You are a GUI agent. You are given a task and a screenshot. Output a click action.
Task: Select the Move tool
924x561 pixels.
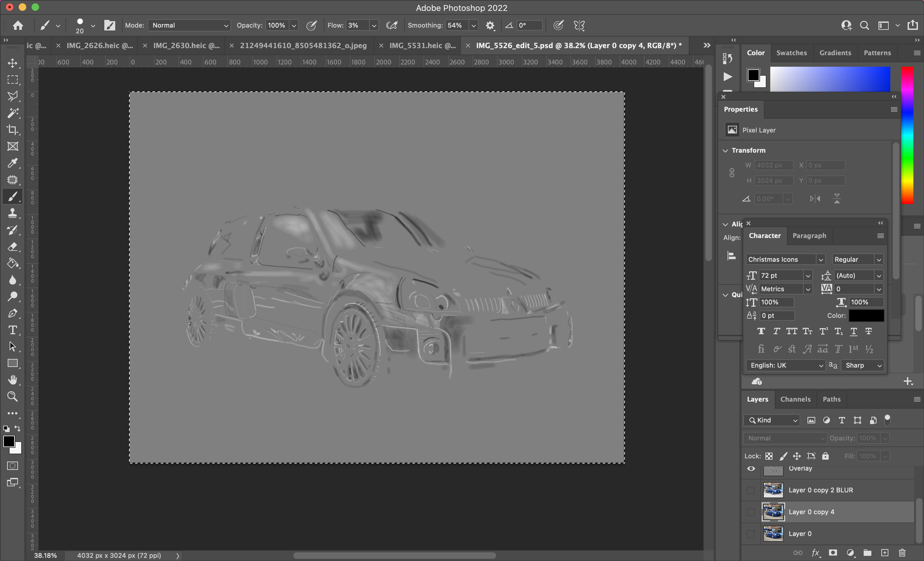tap(13, 63)
